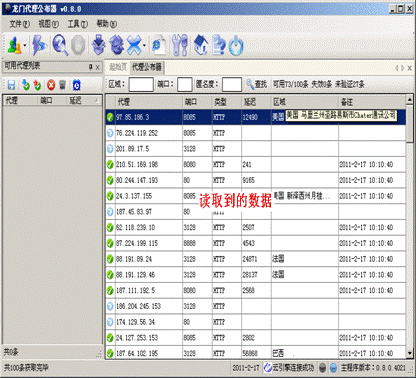416x378 pixels.
Task: Open the 视图(V) menu
Action: (49, 24)
